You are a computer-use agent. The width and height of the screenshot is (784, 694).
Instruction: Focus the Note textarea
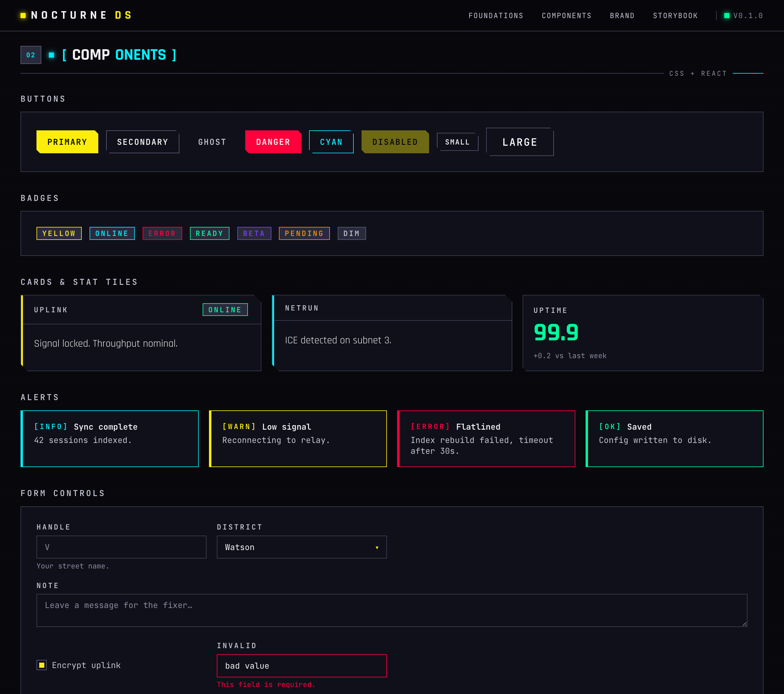point(392,611)
